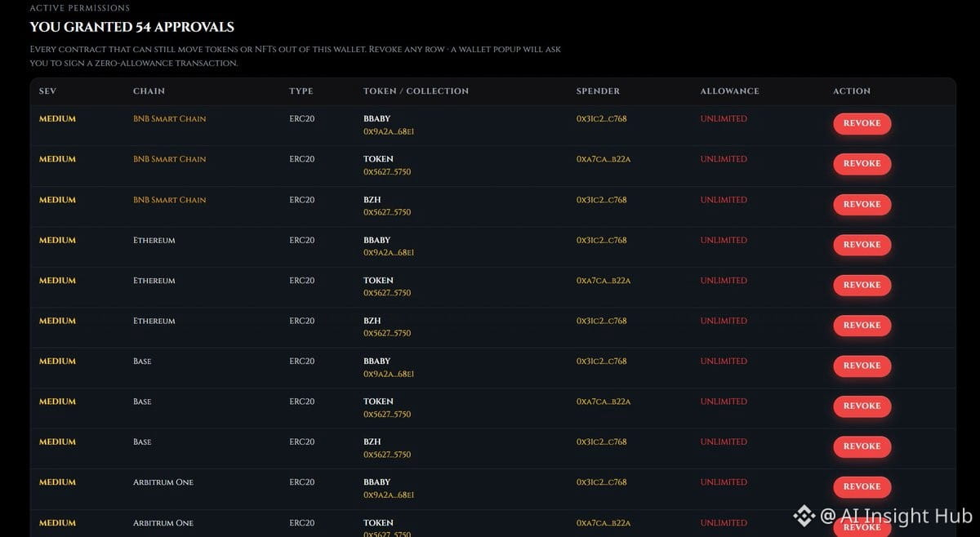Click the SPENDER column header
The height and width of the screenshot is (537, 980).
pyautogui.click(x=598, y=91)
